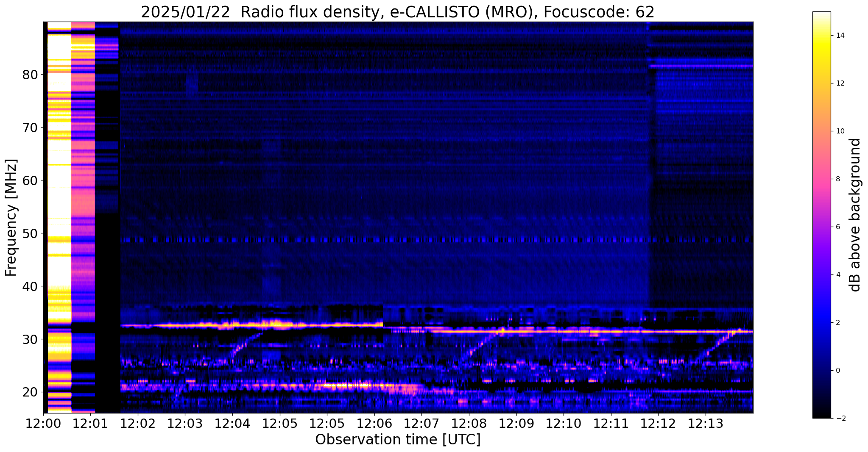Click the 12:11 time tick label
The width and height of the screenshot is (868, 452).
point(611,424)
